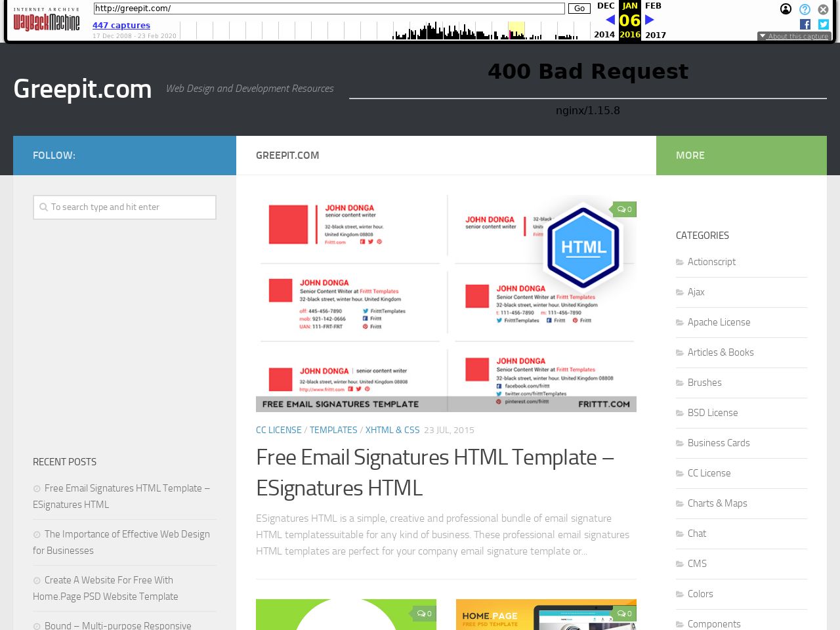Share the capture on Twitter
The height and width of the screenshot is (630, 840).
pos(824,24)
